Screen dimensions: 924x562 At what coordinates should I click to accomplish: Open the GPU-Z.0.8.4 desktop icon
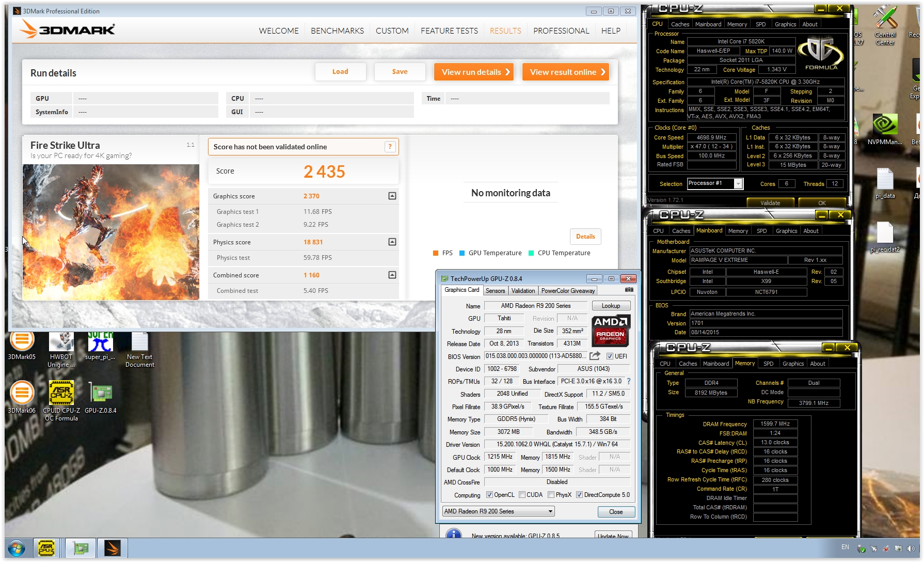[x=101, y=397]
